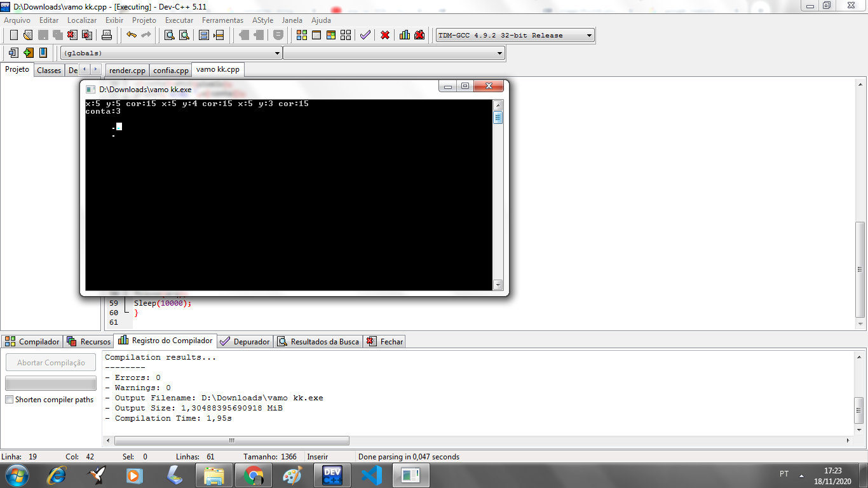Create a new source file with toolbar icon
The image size is (868, 488).
click(13, 35)
